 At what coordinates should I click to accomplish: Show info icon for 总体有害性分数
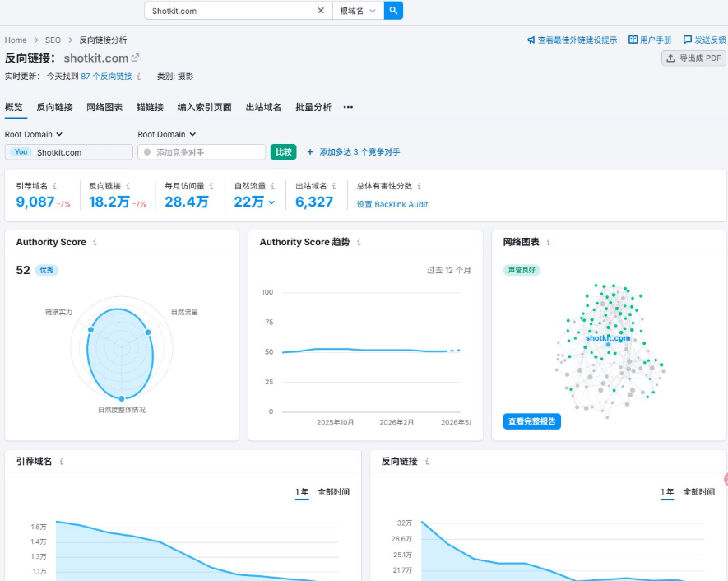coord(420,186)
